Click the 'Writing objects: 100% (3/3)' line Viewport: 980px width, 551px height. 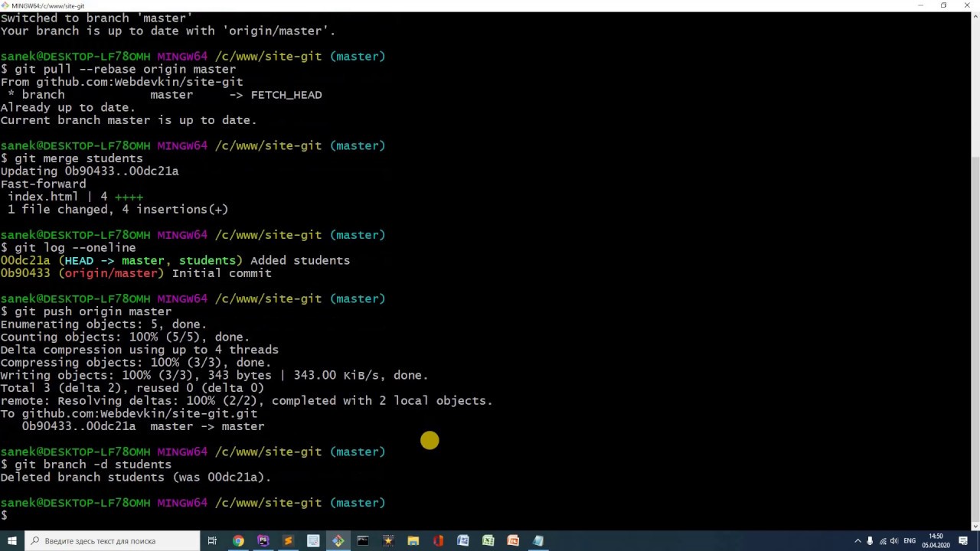pyautogui.click(x=214, y=376)
